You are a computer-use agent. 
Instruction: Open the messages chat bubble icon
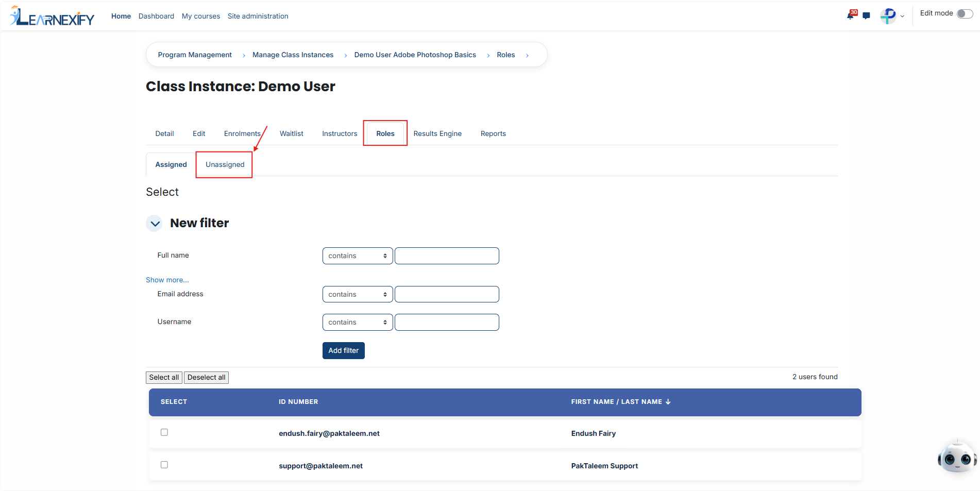pos(866,16)
